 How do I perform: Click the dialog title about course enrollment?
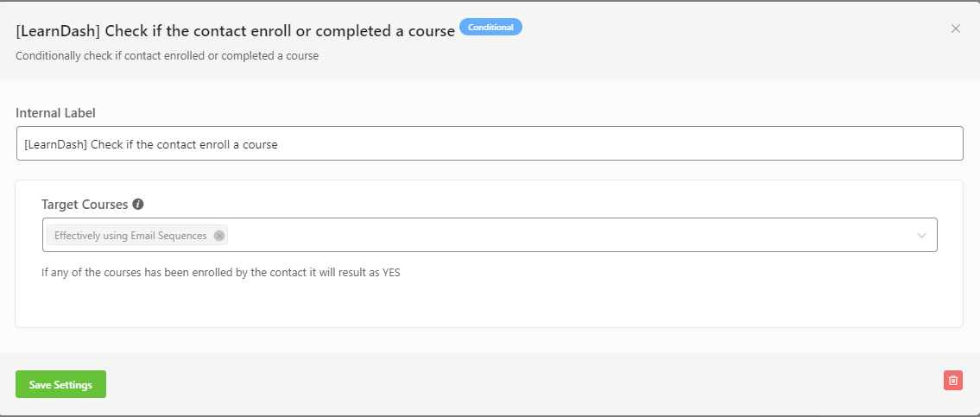pos(235,31)
